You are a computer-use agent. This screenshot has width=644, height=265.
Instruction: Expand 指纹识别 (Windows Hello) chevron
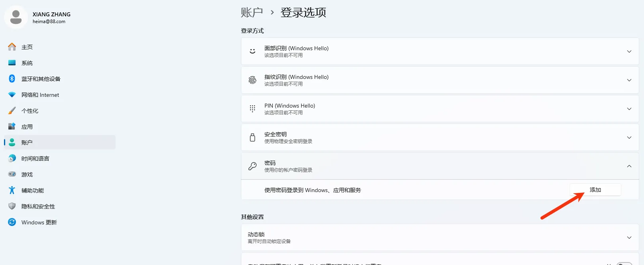coord(629,80)
